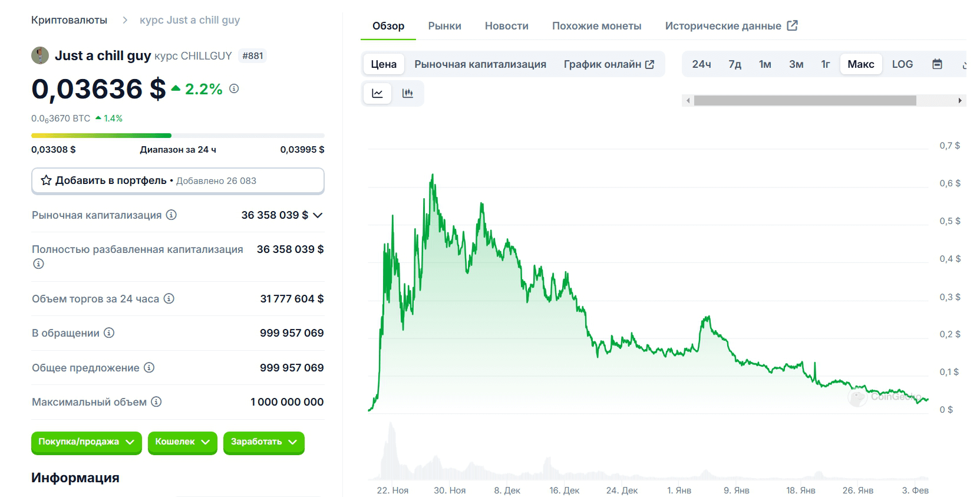Screen dimensions: 980x497
Task: Switch to the line chart view icon
Action: point(378,93)
